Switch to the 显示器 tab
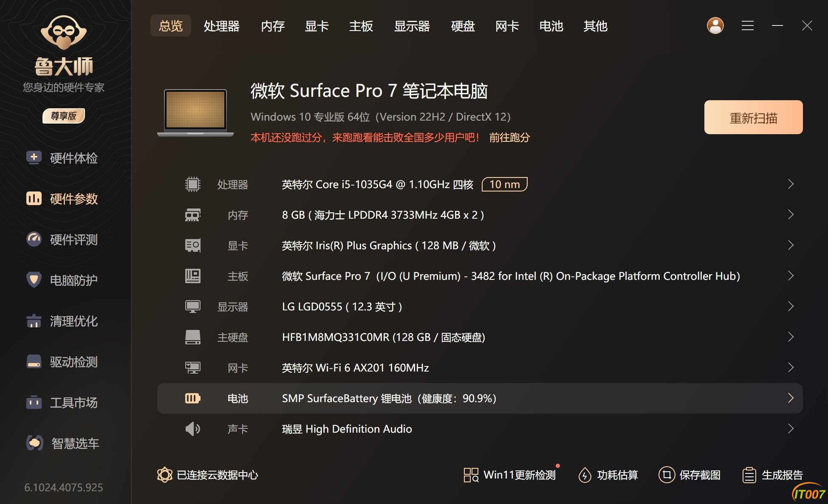 point(412,26)
